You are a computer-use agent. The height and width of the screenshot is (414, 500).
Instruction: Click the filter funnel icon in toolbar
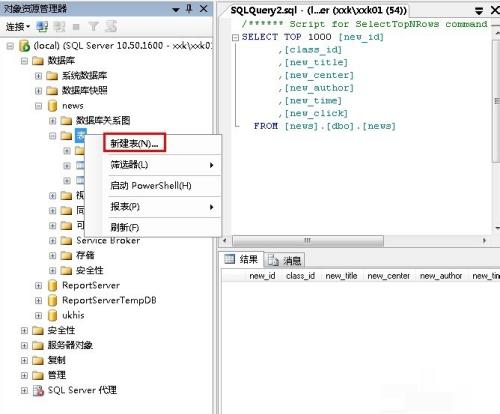tap(93, 26)
